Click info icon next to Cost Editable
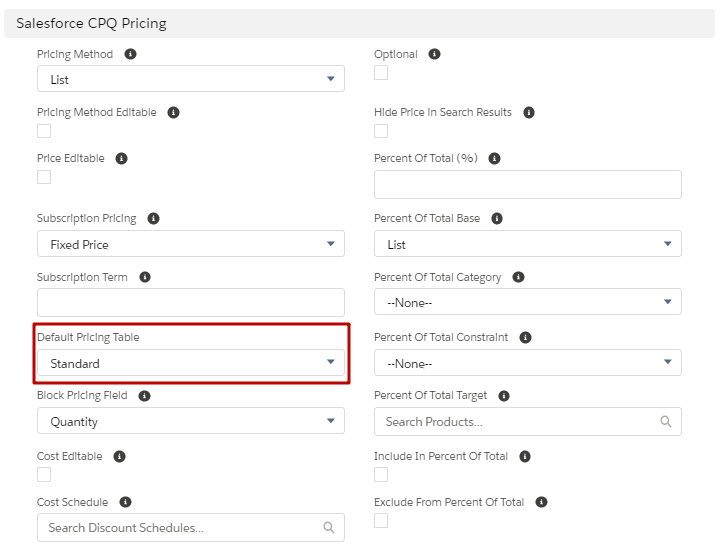Screen dimensions: 722x546 [119, 456]
